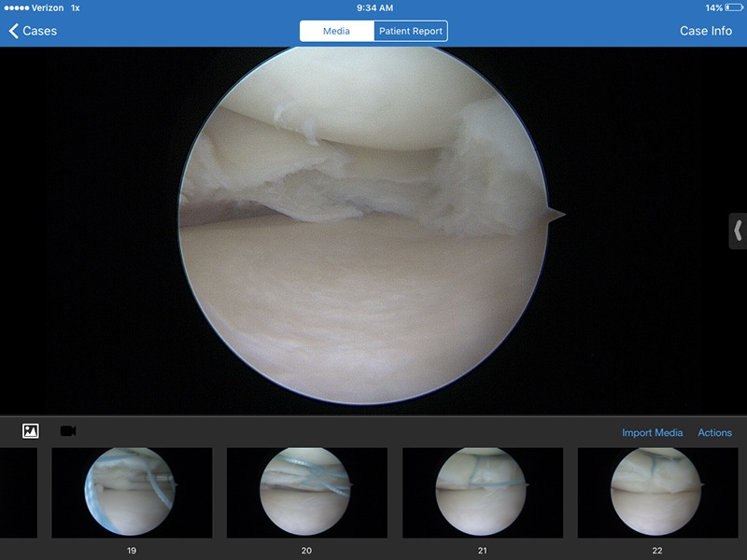Tap the Verizon carrier signal indicator
The image size is (747, 560).
[34, 7]
